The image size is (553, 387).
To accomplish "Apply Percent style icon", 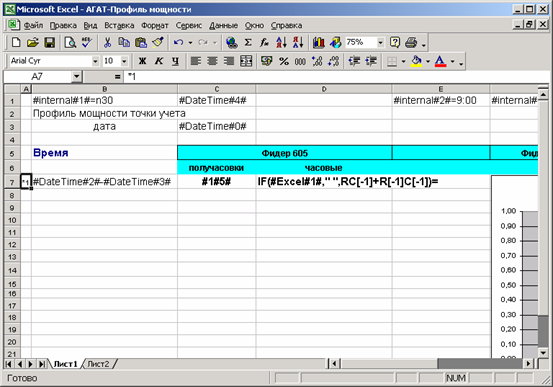I will tap(284, 61).
